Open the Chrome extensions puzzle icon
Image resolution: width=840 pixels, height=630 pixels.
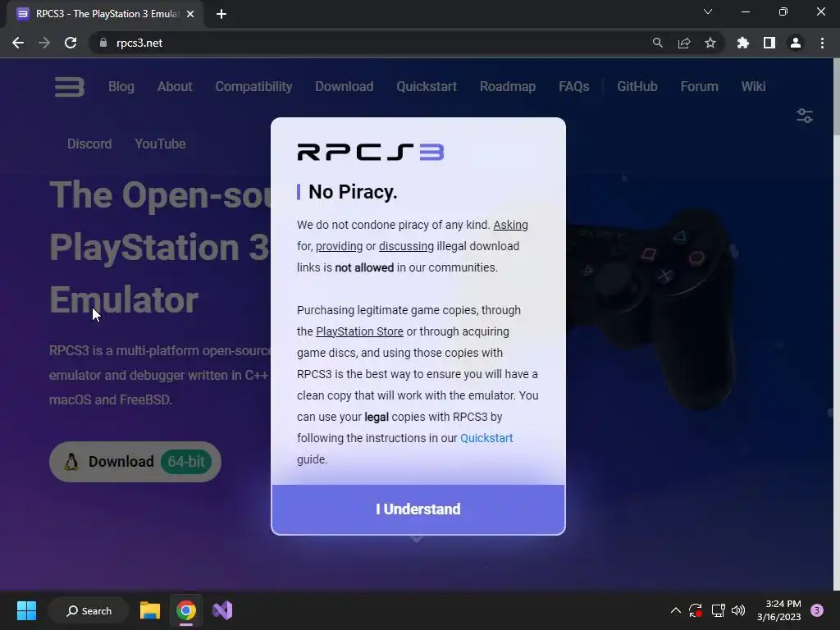click(x=743, y=43)
